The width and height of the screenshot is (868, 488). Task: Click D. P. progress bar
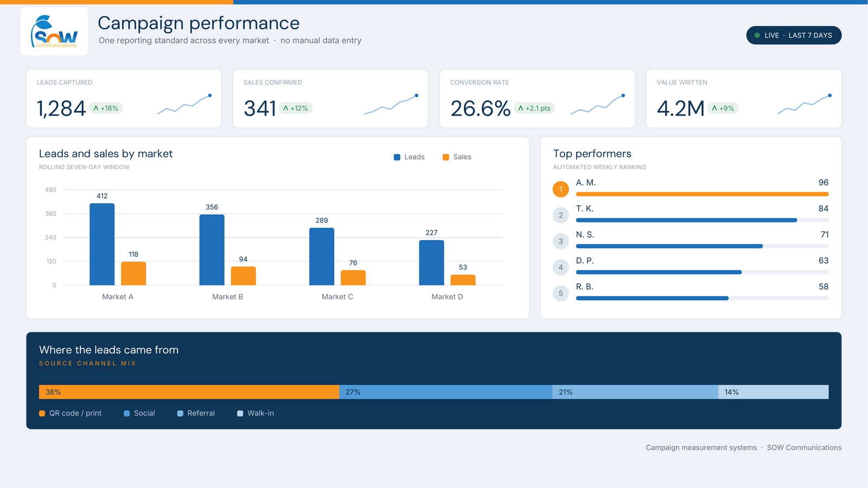pos(702,272)
